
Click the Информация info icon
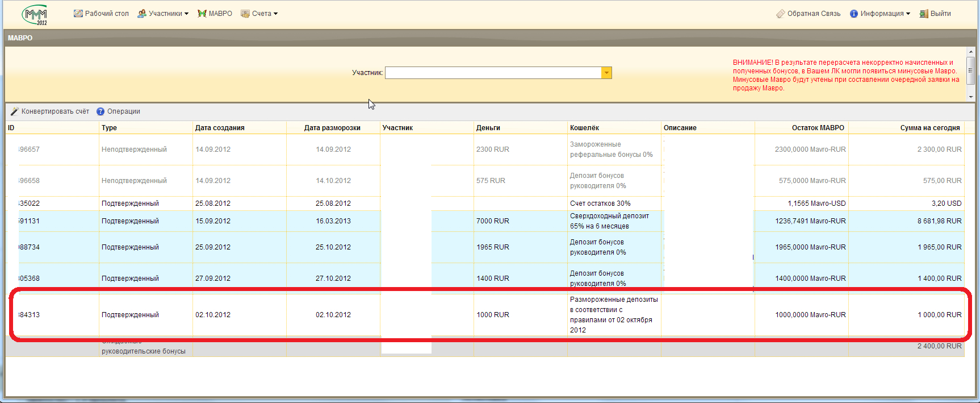coord(854,14)
